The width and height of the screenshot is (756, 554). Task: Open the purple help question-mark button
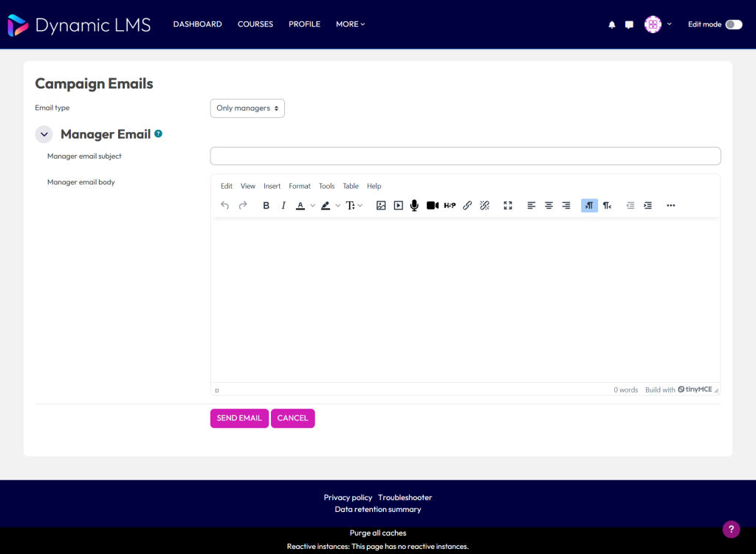tap(731, 529)
